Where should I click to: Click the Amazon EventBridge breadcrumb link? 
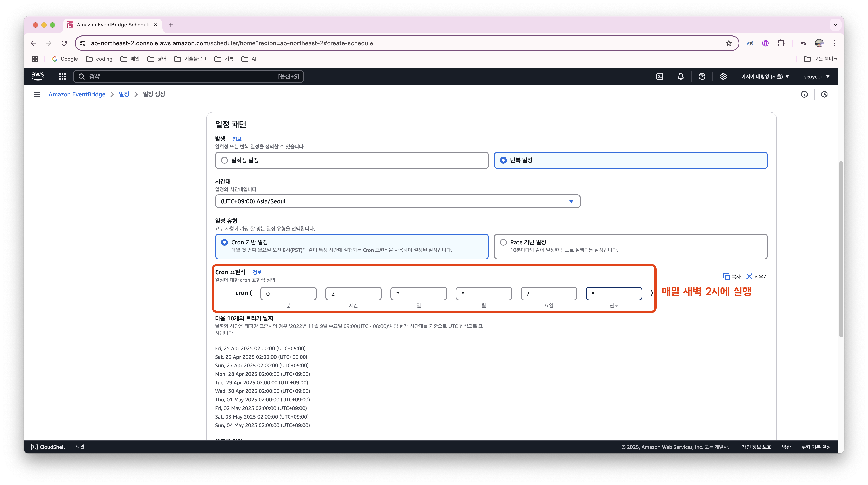[77, 94]
